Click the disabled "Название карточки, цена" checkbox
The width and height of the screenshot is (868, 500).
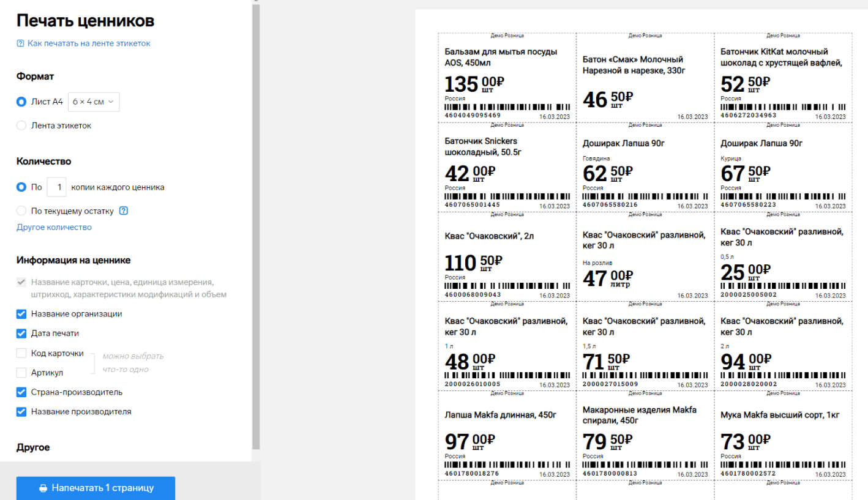(x=21, y=282)
